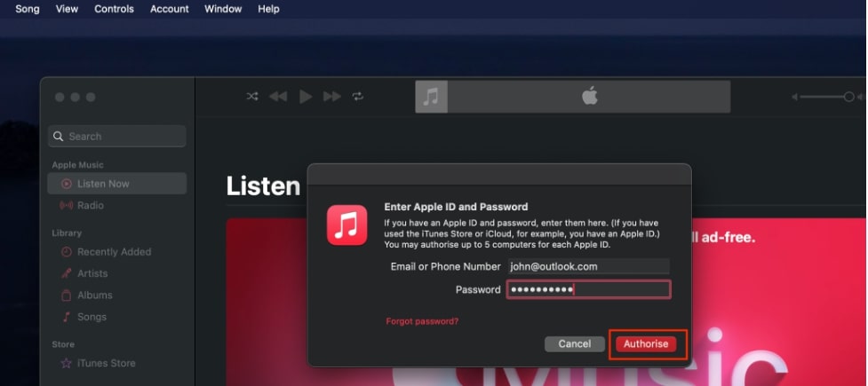The height and width of the screenshot is (386, 868).
Task: Open the Account menu
Action: click(x=170, y=9)
